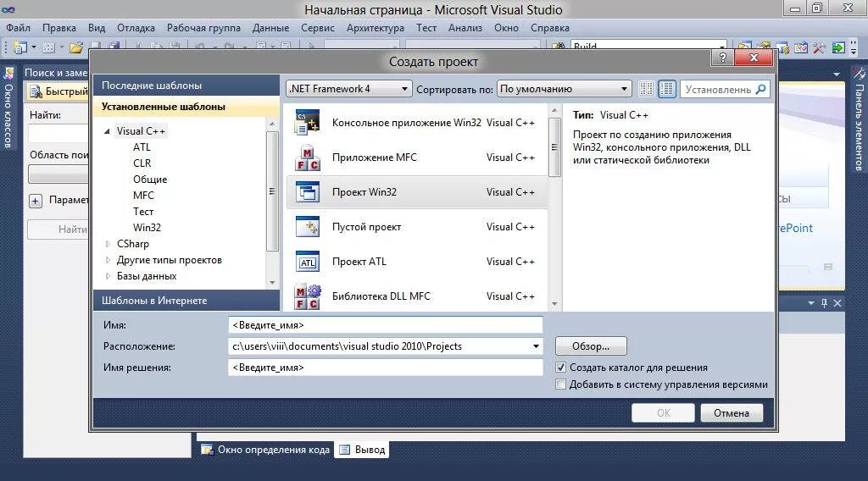Click the Start Page green arrow icon

[x=838, y=47]
